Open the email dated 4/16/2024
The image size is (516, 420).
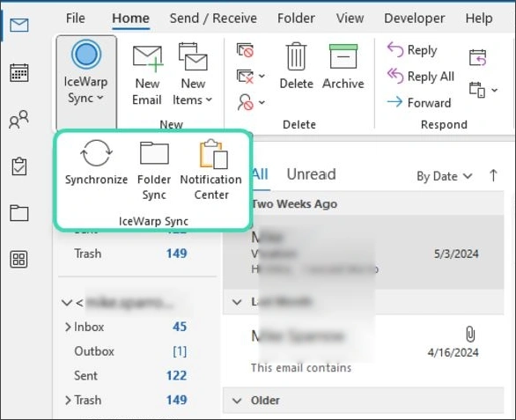364,350
